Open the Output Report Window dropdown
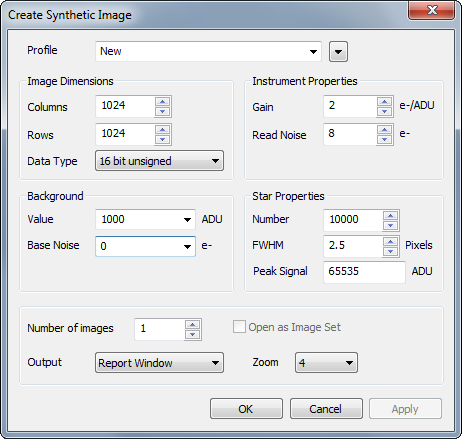The width and height of the screenshot is (462, 439). pos(159,363)
